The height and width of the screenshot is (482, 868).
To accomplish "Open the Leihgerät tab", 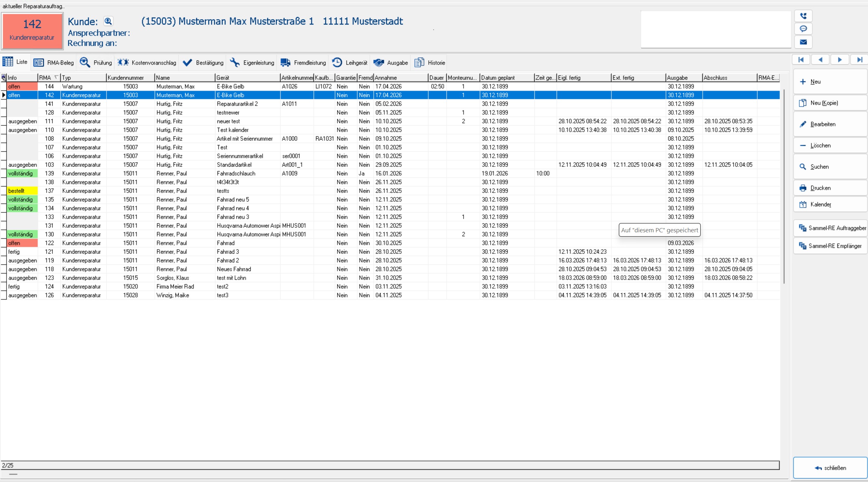I will (x=350, y=63).
